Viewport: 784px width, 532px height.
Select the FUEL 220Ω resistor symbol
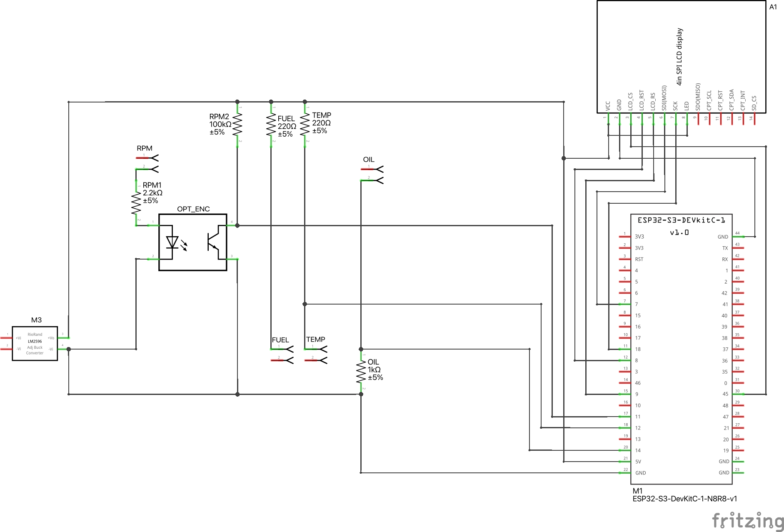pos(271,125)
